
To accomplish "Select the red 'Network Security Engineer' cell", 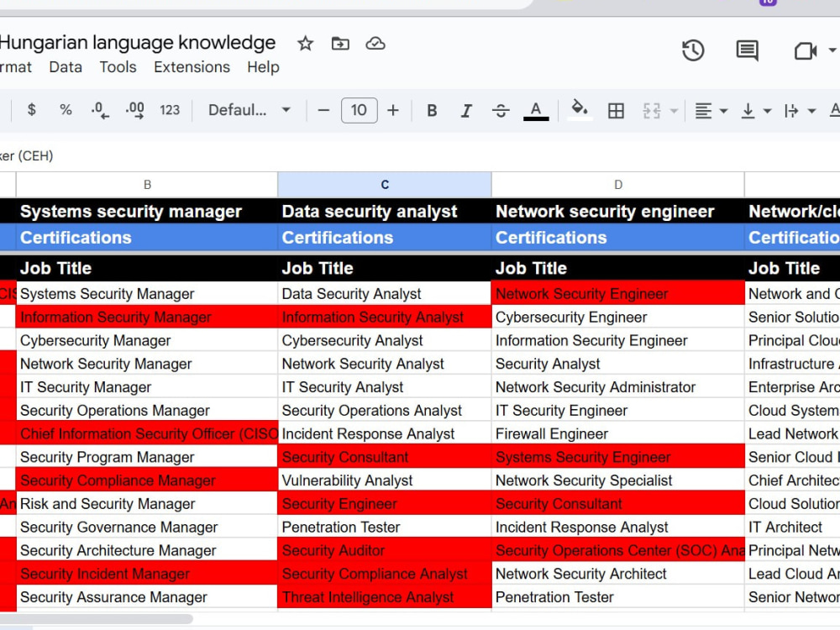I will pos(618,293).
